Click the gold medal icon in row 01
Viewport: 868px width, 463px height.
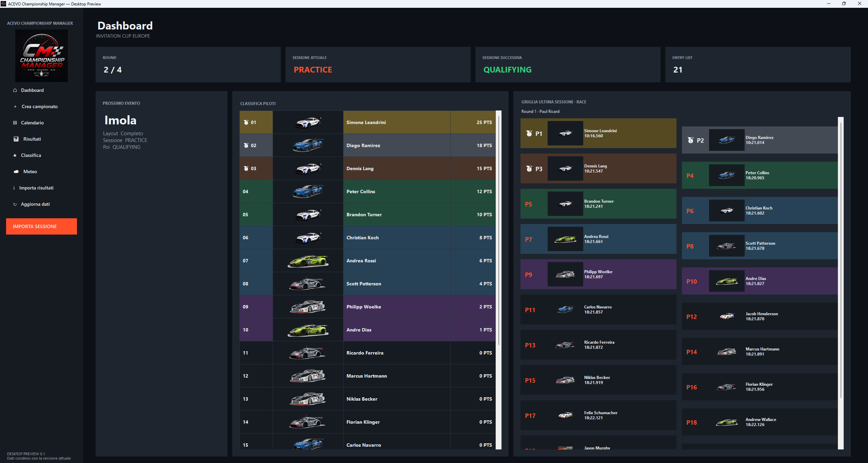click(x=246, y=122)
